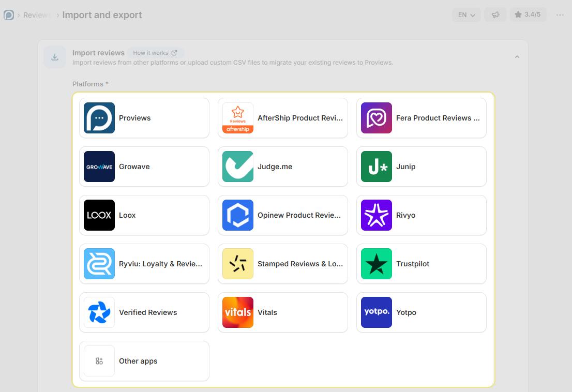This screenshot has width=572, height=392.
Task: Click the AfterShip reviews logo
Action: 238,118
